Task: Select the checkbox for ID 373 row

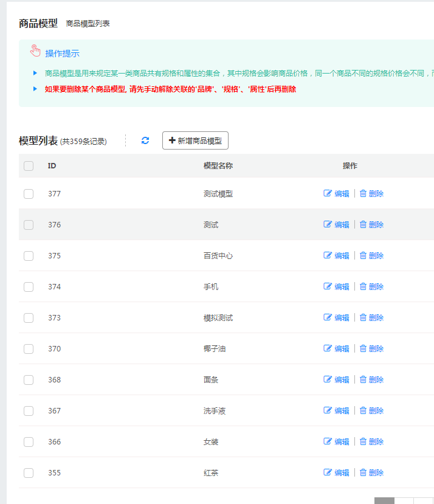Action: 29,318
